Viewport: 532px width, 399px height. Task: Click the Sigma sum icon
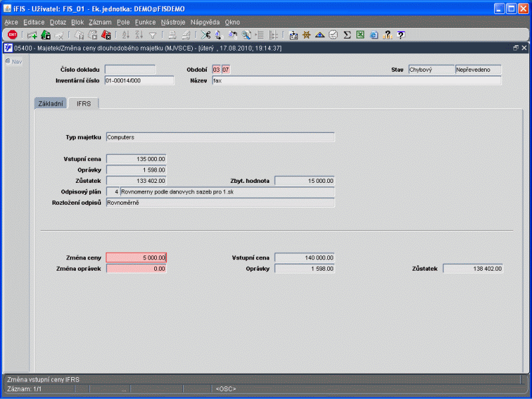(x=346, y=35)
